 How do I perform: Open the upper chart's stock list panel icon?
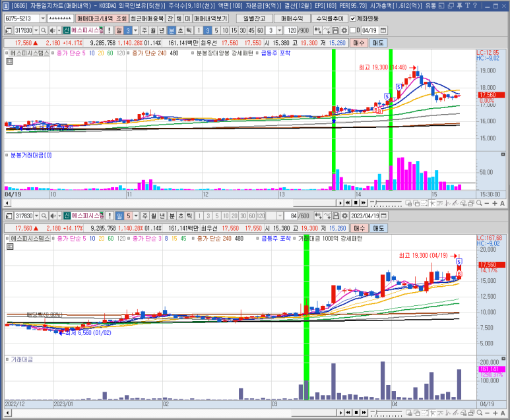pyautogui.click(x=9, y=30)
